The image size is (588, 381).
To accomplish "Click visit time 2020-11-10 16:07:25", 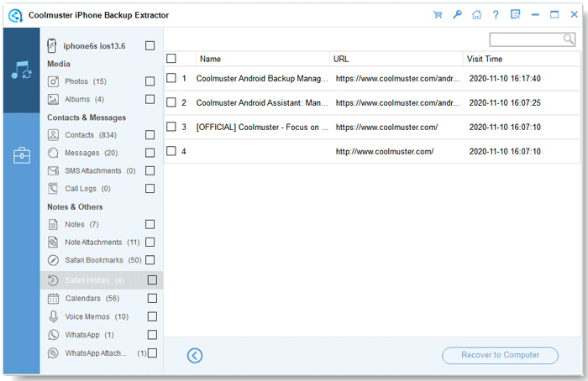I will (505, 102).
